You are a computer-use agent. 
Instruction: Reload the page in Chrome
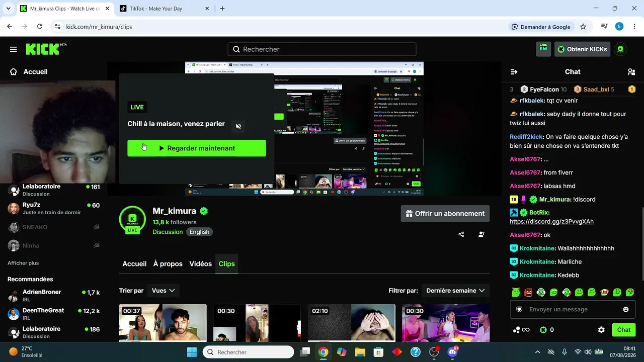coord(40,27)
